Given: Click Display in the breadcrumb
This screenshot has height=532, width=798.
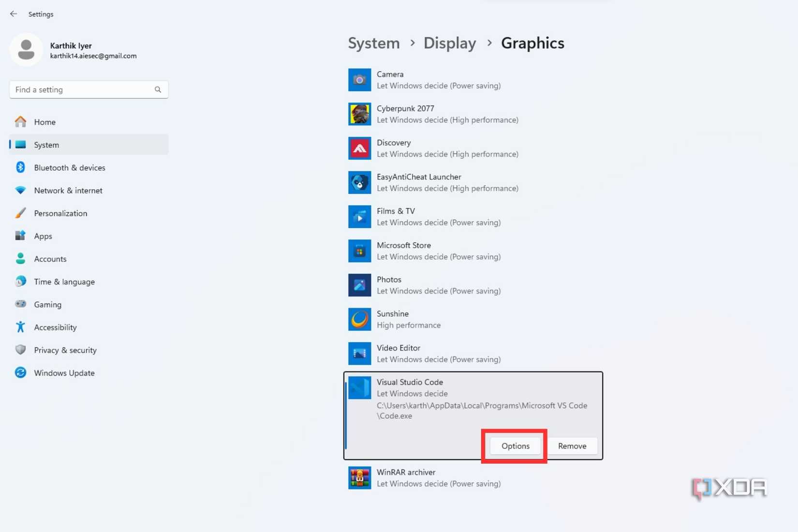Looking at the screenshot, I should [x=450, y=43].
